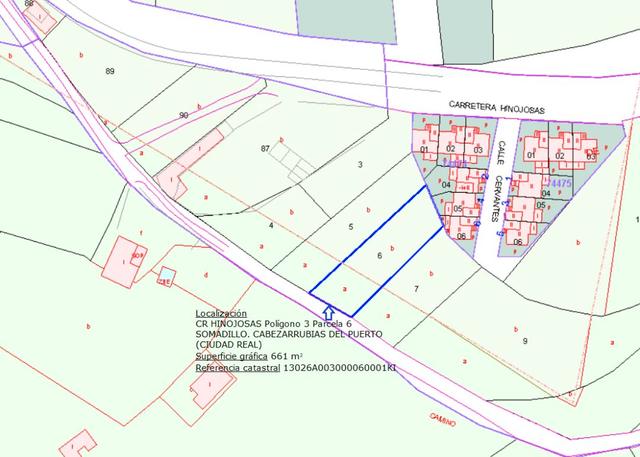640x457 pixels.
Task: Select parcel number 9
Action: point(524,341)
